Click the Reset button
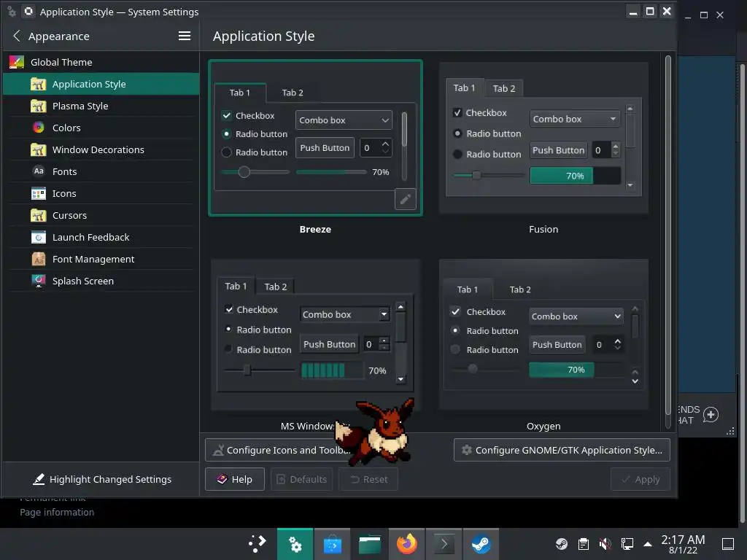Image resolution: width=747 pixels, height=560 pixels. (368, 480)
